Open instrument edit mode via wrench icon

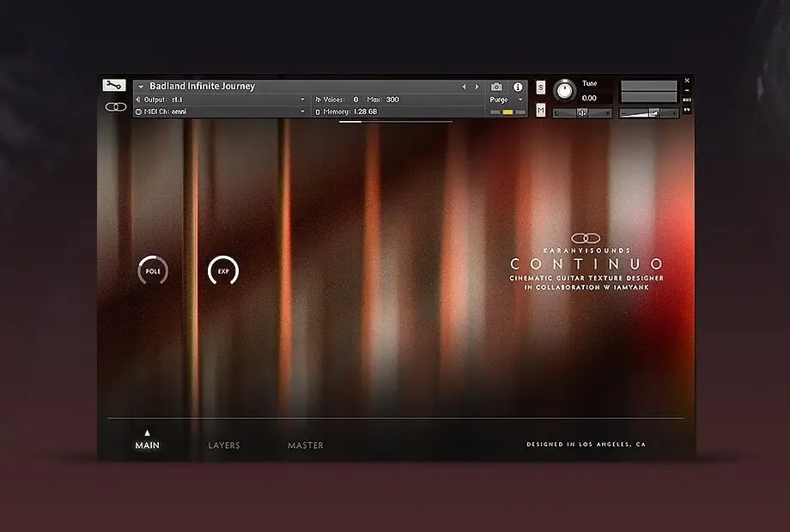(x=114, y=85)
